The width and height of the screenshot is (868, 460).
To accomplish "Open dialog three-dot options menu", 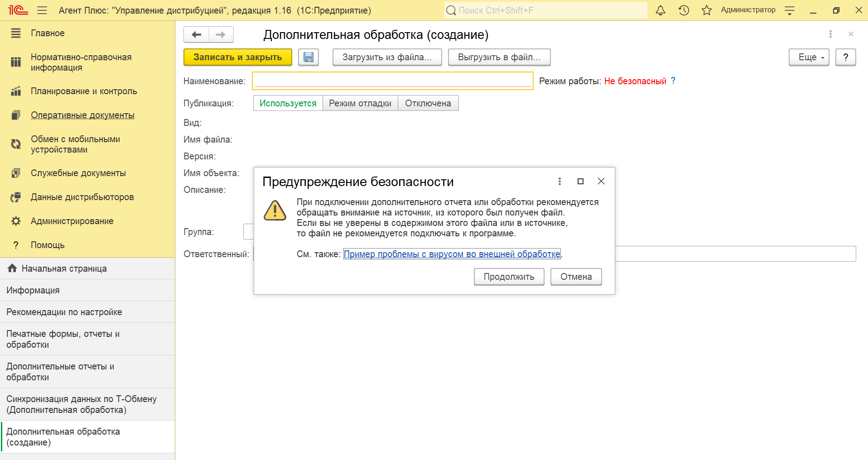I will [x=559, y=181].
